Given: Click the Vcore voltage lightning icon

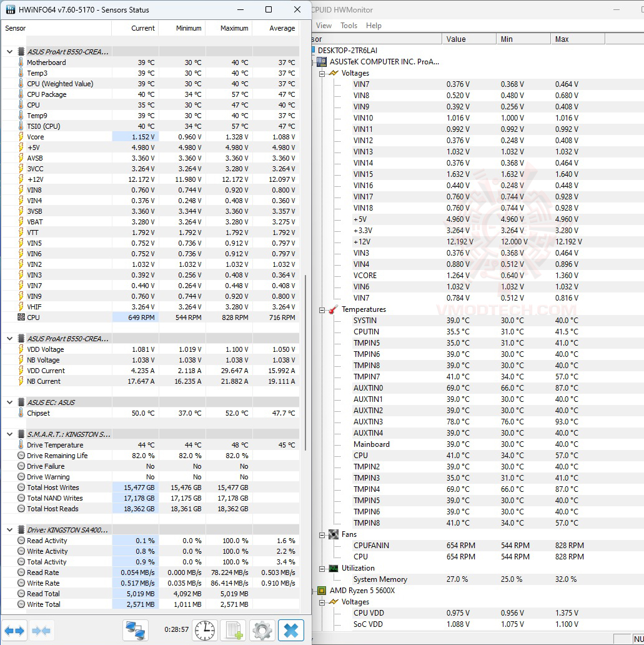Looking at the screenshot, I should [21, 137].
